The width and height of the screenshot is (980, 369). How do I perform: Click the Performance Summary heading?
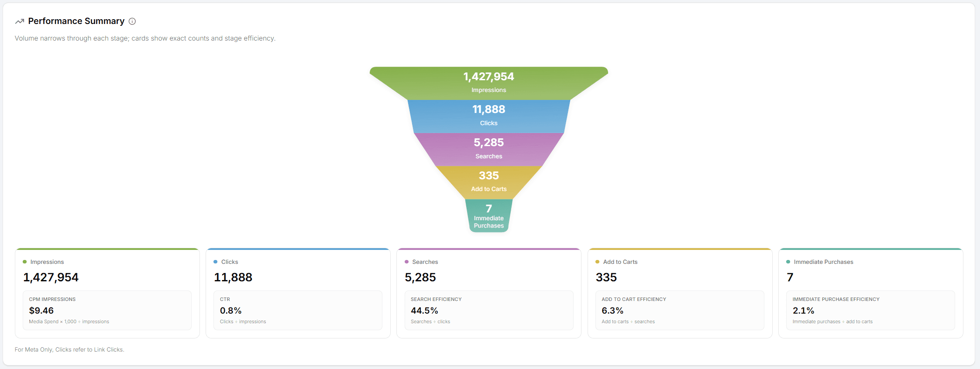coord(76,21)
